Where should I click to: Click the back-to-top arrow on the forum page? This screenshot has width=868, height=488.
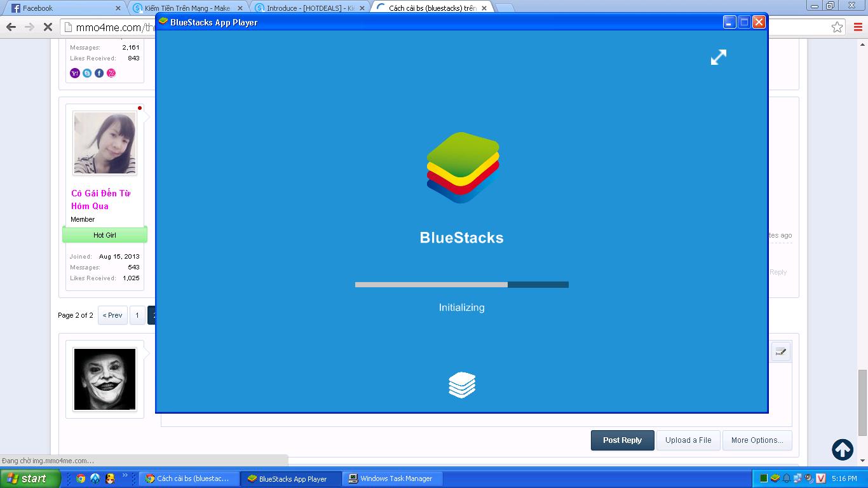[843, 450]
